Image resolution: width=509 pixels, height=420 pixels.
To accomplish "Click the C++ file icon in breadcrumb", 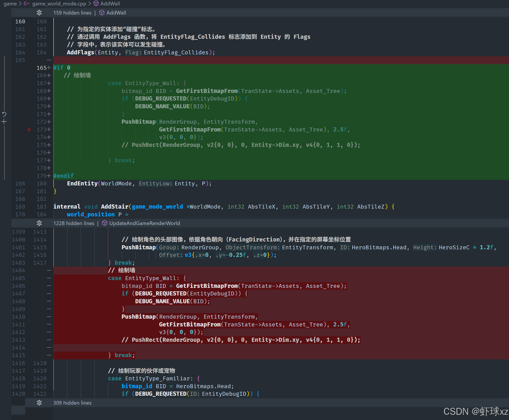I will [27, 4].
